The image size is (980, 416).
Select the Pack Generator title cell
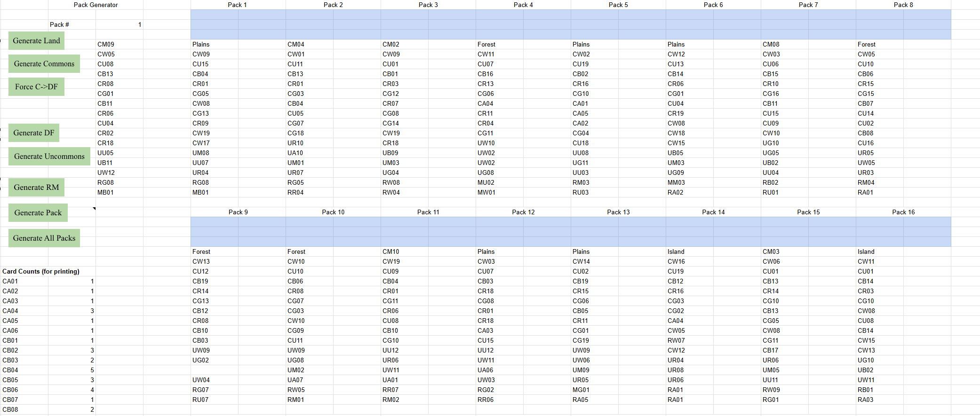point(96,5)
